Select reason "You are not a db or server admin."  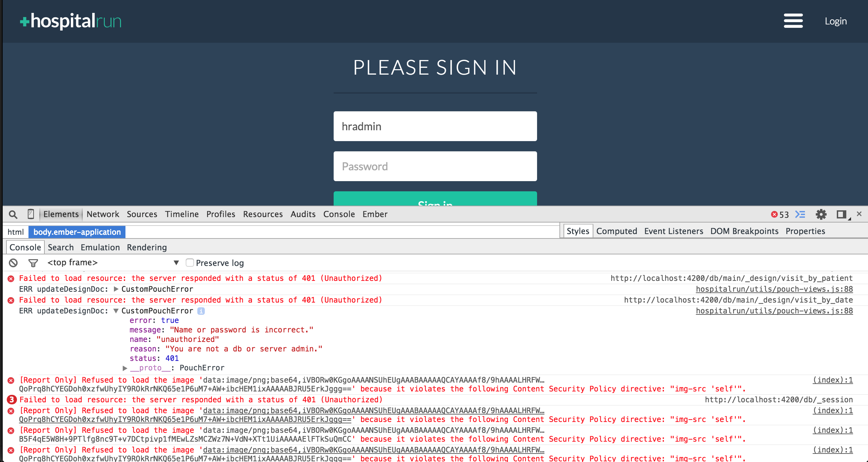pyautogui.click(x=226, y=349)
